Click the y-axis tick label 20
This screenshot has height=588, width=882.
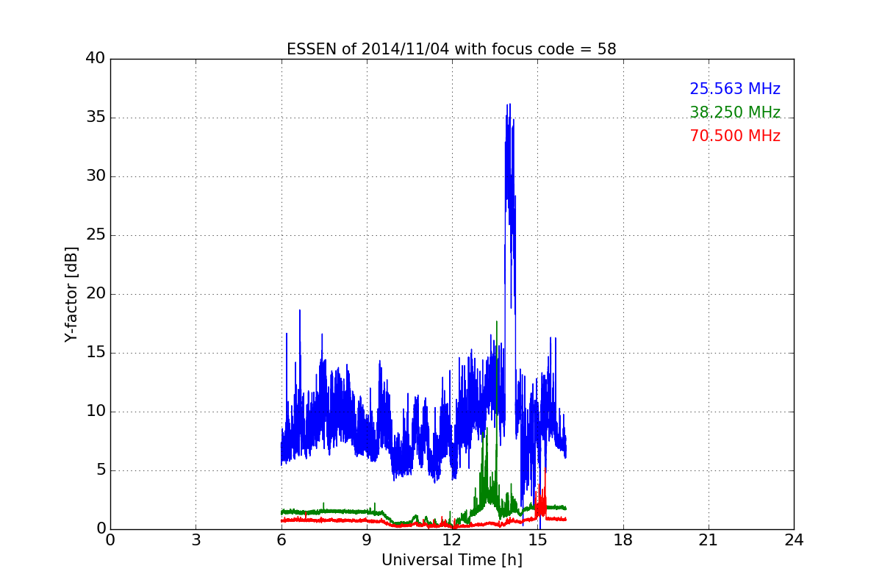96,294
